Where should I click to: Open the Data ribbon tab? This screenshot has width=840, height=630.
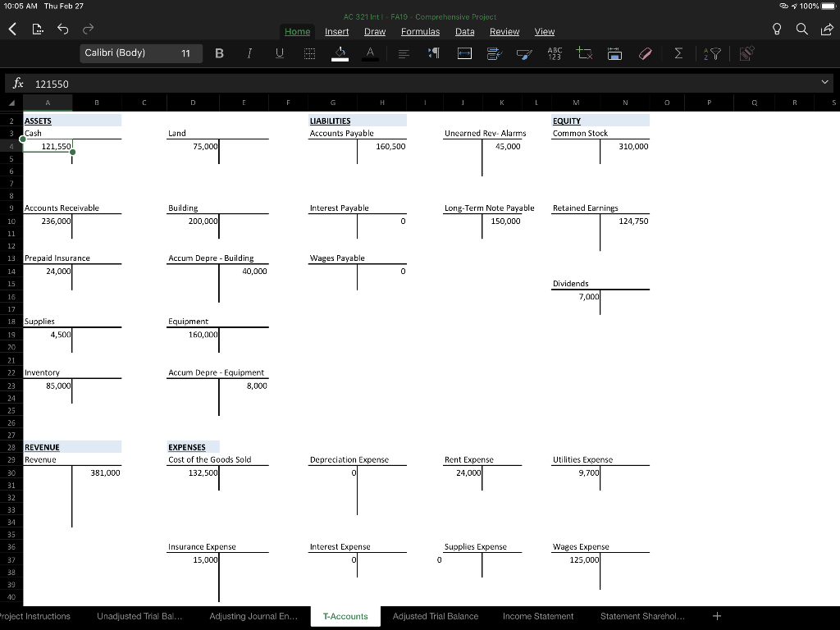[x=464, y=32]
